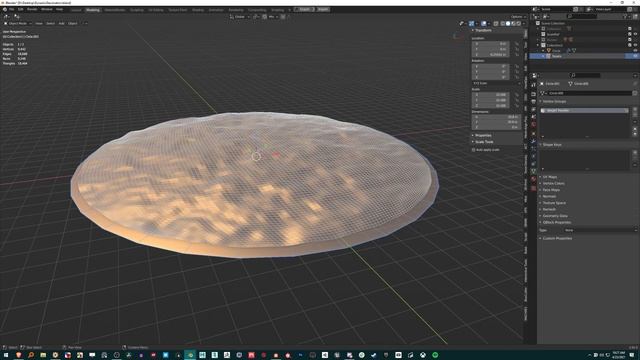Viewport: 640px width, 360px height.
Task: Toggle proportional editing icon
Action: coord(283,17)
